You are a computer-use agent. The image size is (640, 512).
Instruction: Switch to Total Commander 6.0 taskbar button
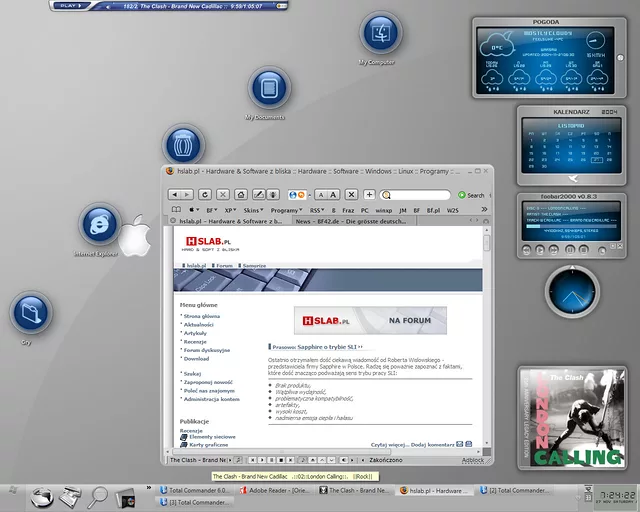(x=195, y=490)
